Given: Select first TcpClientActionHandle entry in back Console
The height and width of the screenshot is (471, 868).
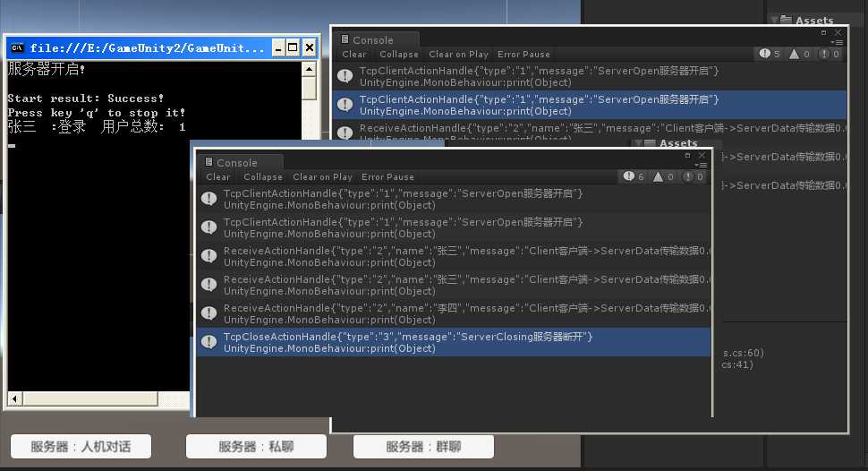Looking at the screenshot, I should pyautogui.click(x=590, y=76).
